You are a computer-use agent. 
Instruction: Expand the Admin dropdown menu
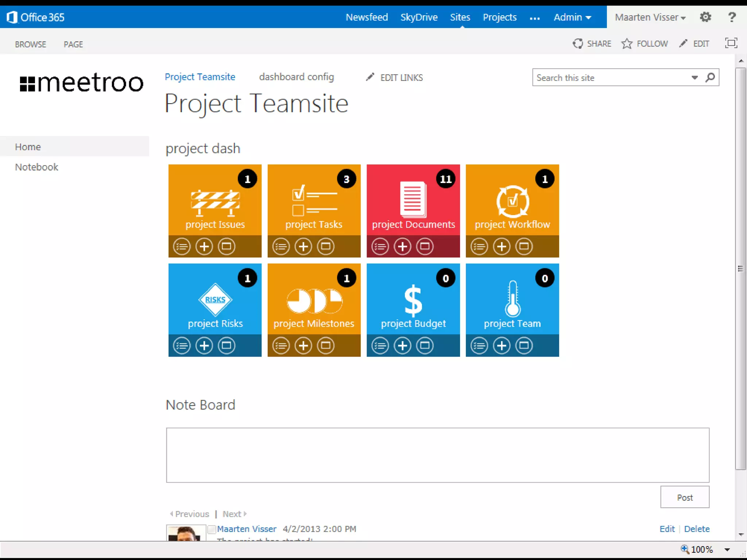click(x=572, y=17)
